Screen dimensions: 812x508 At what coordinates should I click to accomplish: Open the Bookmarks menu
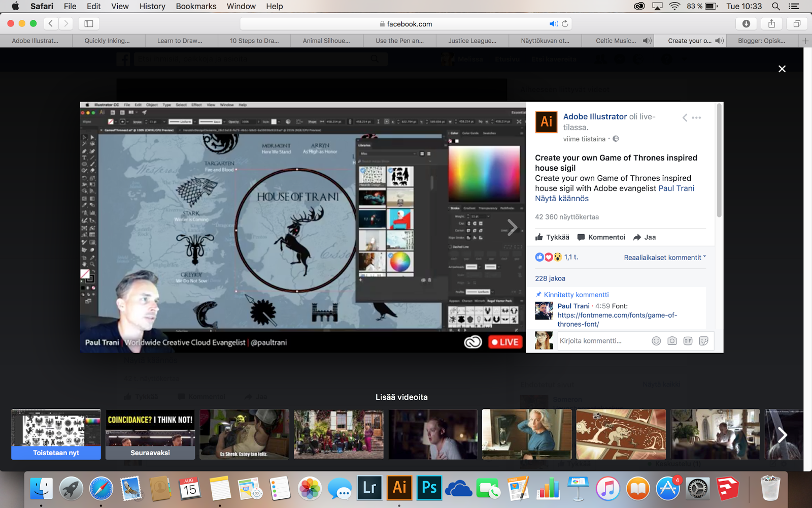point(196,6)
